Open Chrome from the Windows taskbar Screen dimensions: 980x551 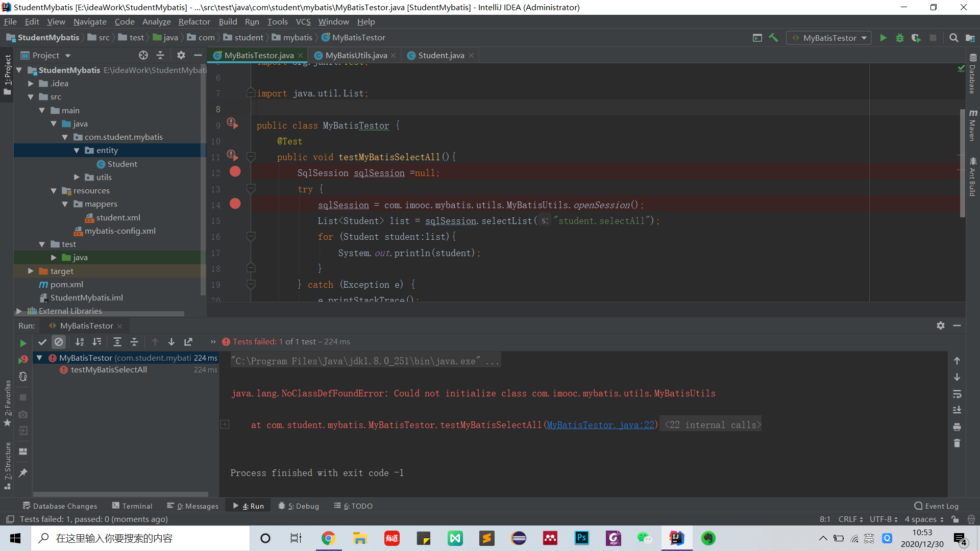[x=328, y=538]
